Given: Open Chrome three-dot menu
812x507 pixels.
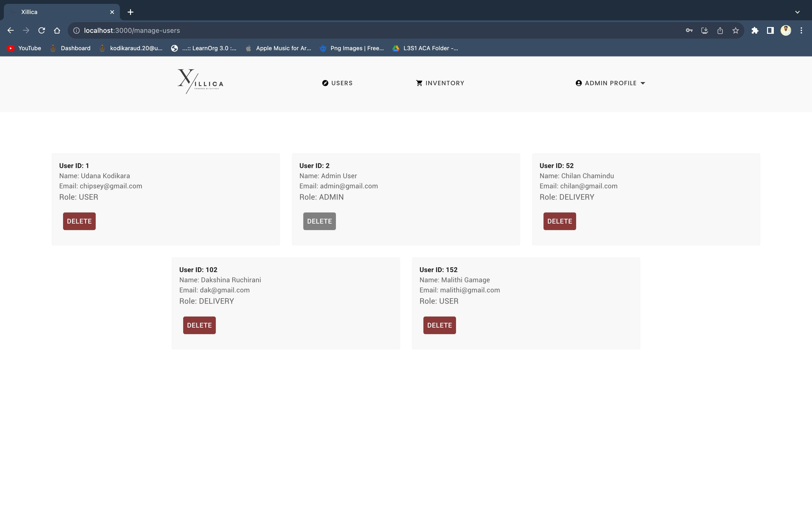Looking at the screenshot, I should point(801,30).
